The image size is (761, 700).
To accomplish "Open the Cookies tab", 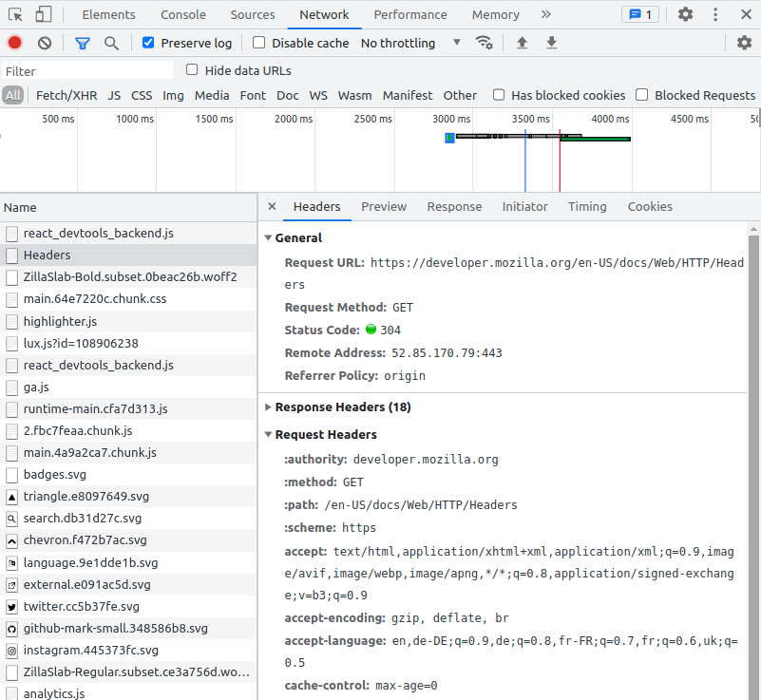I will tap(650, 207).
